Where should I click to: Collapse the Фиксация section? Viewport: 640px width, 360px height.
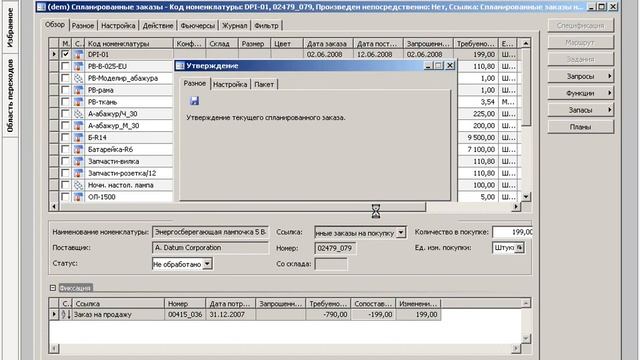tap(53, 288)
